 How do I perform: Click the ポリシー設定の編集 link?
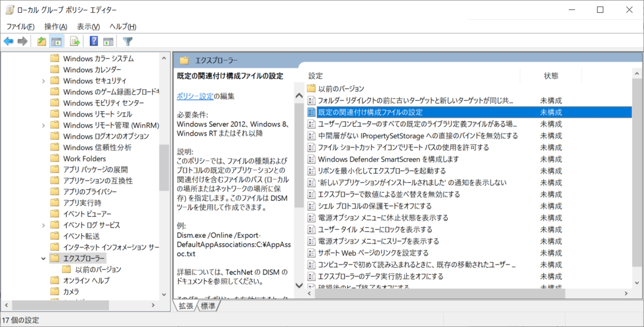pyautogui.click(x=198, y=97)
